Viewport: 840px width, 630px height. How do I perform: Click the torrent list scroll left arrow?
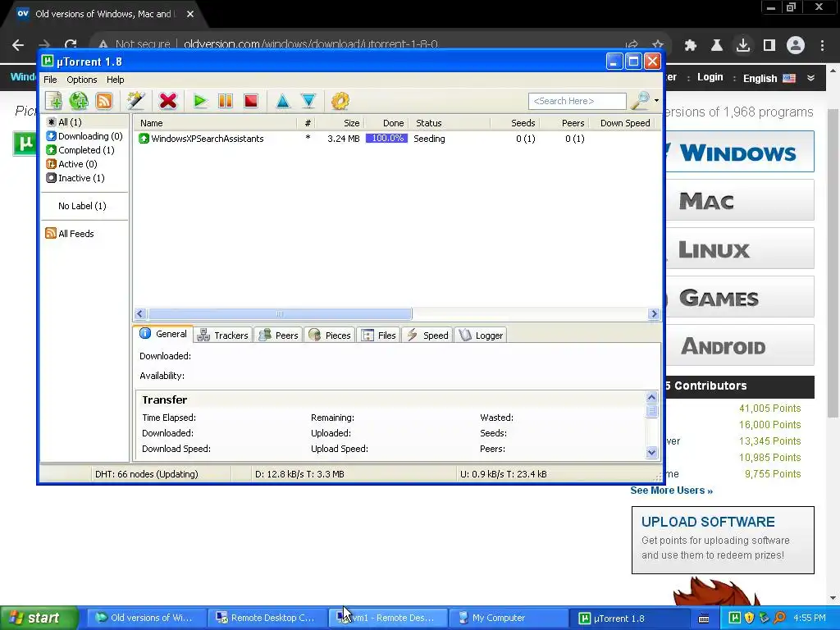pos(140,314)
